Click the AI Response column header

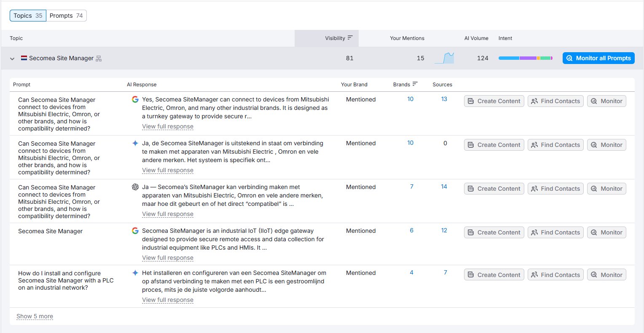142,85
